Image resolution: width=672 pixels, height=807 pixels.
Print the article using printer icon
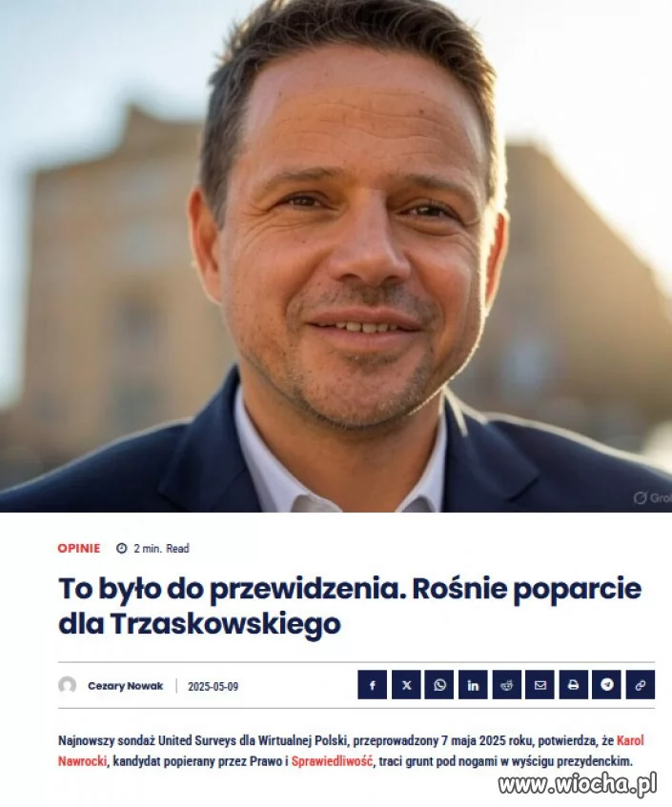573,684
